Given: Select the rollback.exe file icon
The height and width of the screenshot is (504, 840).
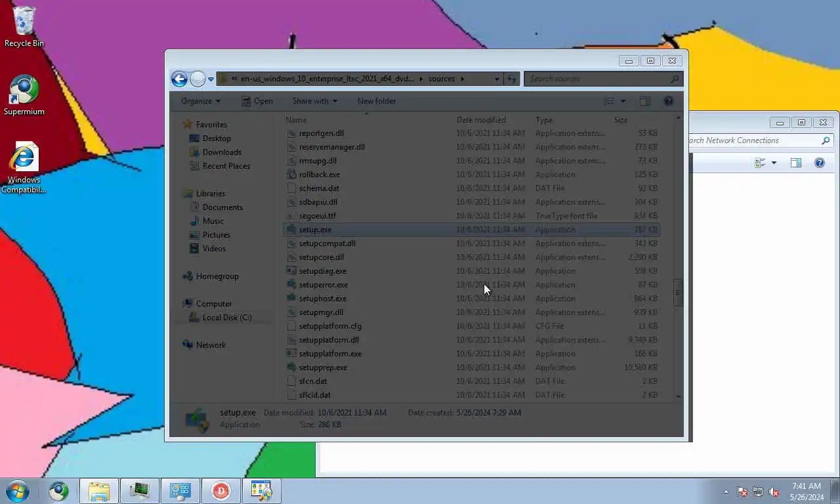Looking at the screenshot, I should click(292, 175).
